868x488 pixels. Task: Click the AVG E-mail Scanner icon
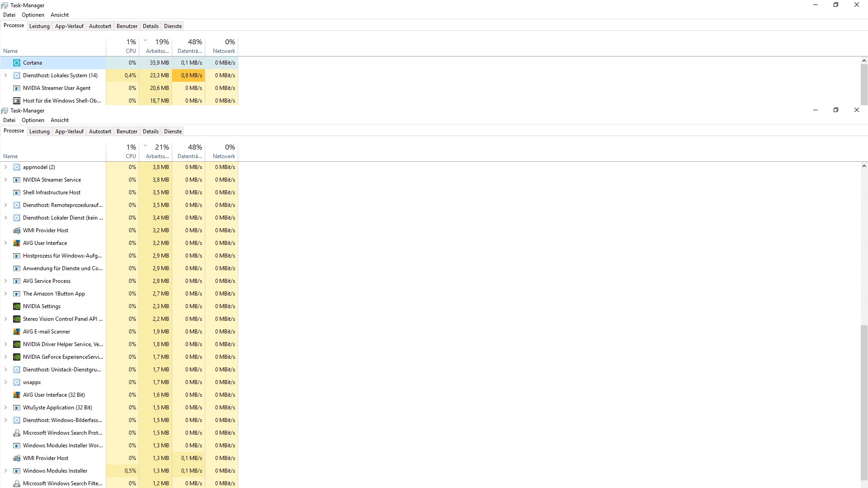[17, 332]
